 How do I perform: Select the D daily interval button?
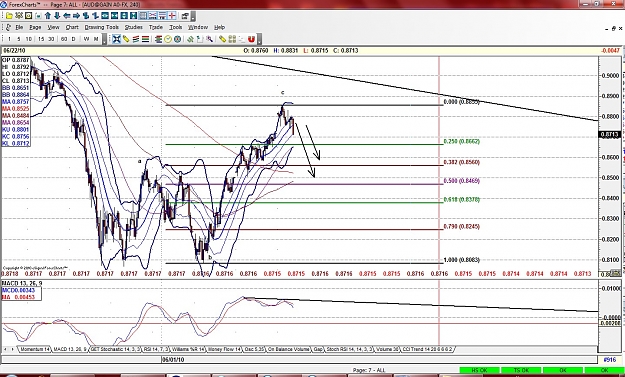pos(73,39)
